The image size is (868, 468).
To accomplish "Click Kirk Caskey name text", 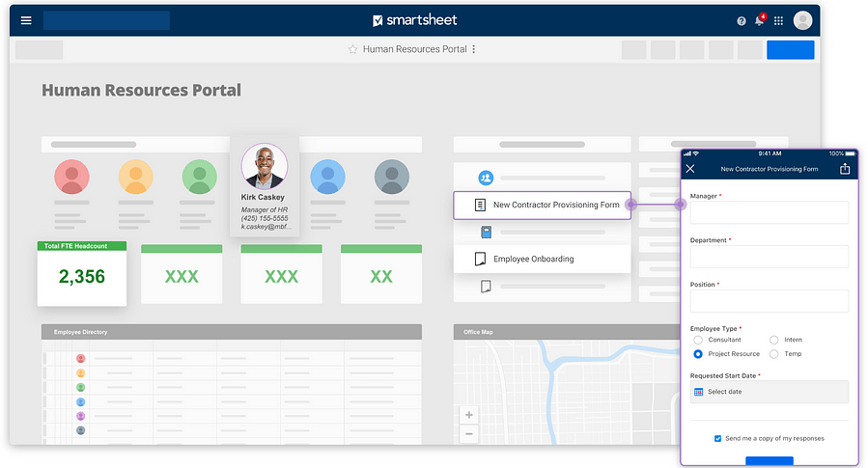I will [263, 197].
